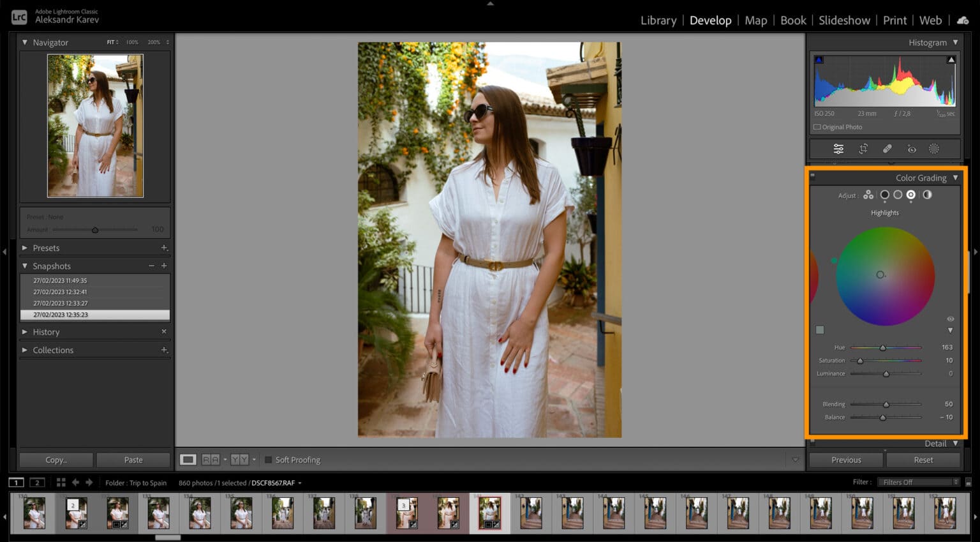This screenshot has width=980, height=542.
Task: Open the Masking tool
Action: click(x=935, y=148)
